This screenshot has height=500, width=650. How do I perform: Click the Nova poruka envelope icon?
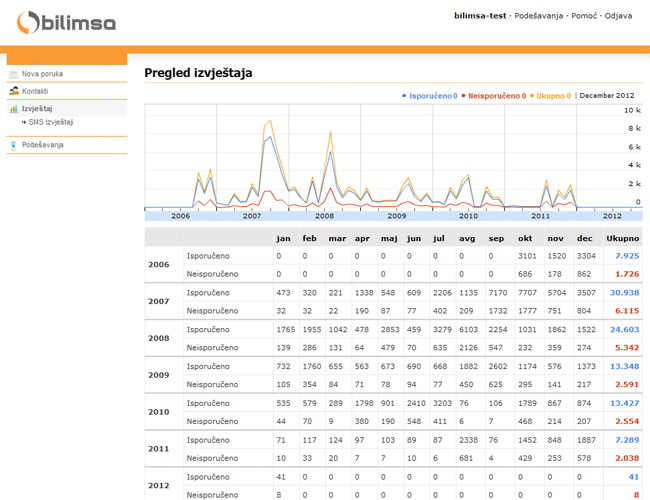(13, 74)
